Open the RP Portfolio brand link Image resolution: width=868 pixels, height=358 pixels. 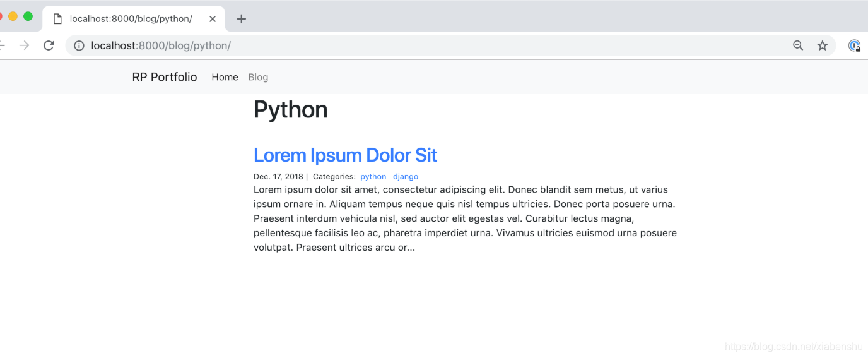(165, 77)
